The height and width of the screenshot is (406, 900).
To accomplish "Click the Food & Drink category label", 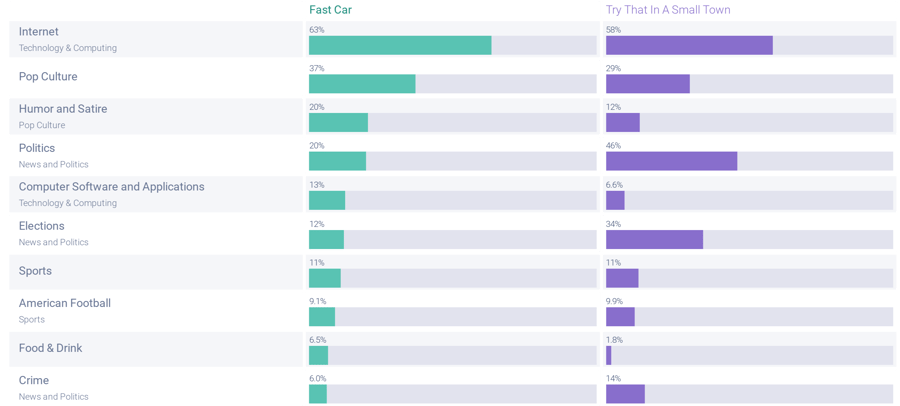I will coord(51,348).
